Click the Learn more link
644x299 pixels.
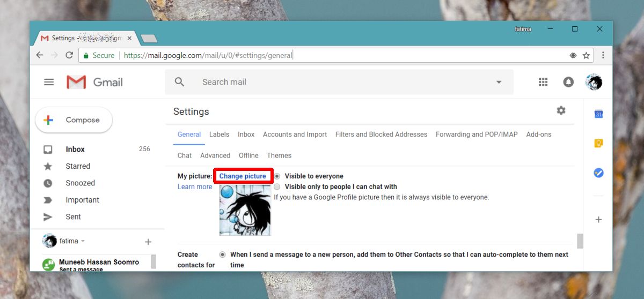pyautogui.click(x=195, y=186)
